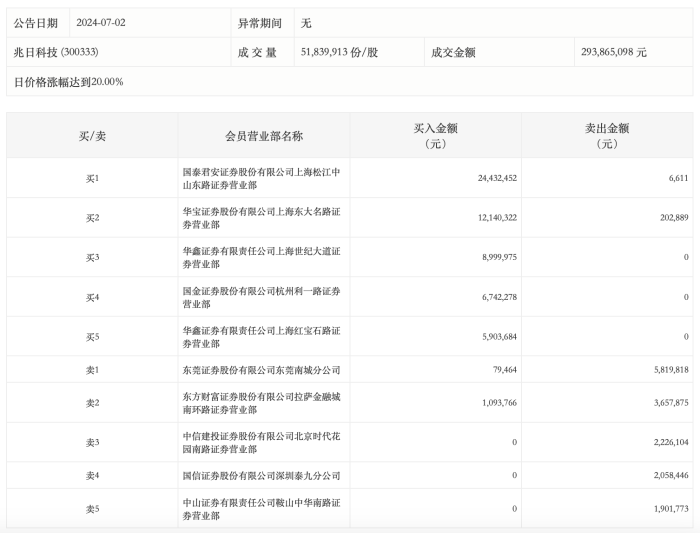Click the 异常期间 label
Viewport: 700px width, 533px height.
click(260, 23)
